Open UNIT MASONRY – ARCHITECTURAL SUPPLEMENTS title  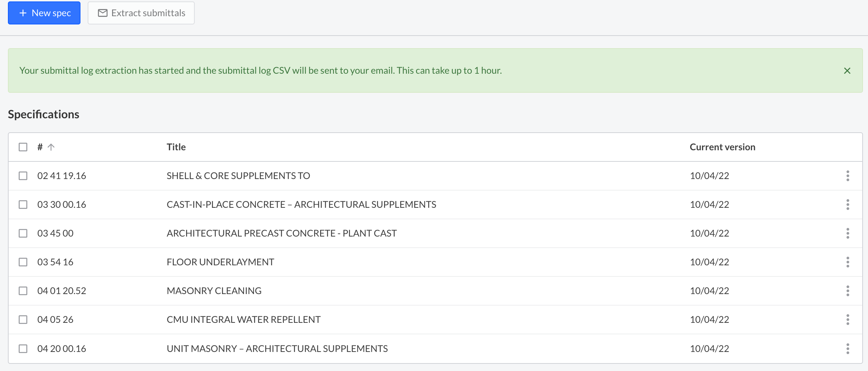pyautogui.click(x=277, y=349)
